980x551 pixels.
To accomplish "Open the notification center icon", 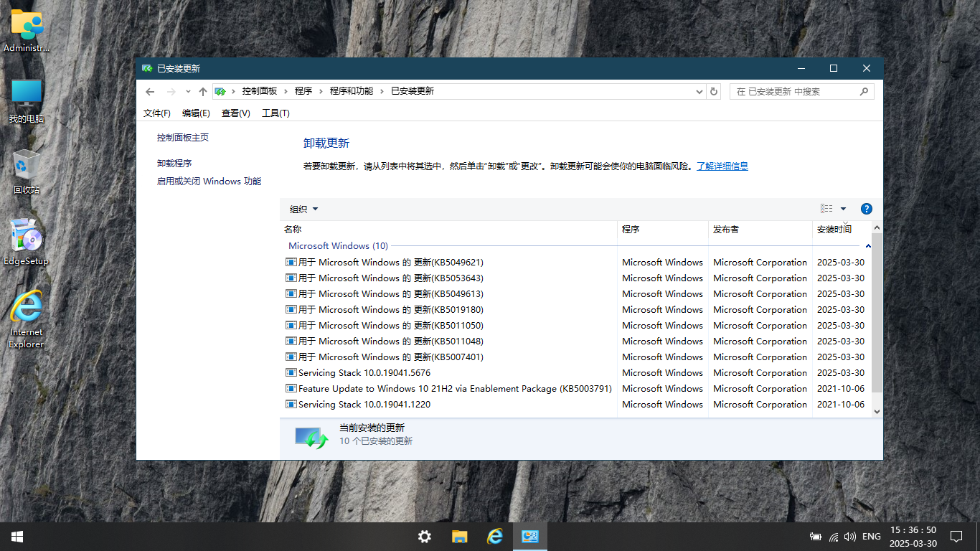I will pos(956,537).
